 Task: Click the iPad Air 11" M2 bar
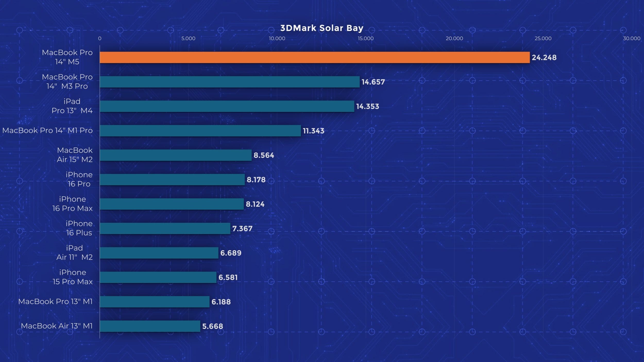click(159, 253)
